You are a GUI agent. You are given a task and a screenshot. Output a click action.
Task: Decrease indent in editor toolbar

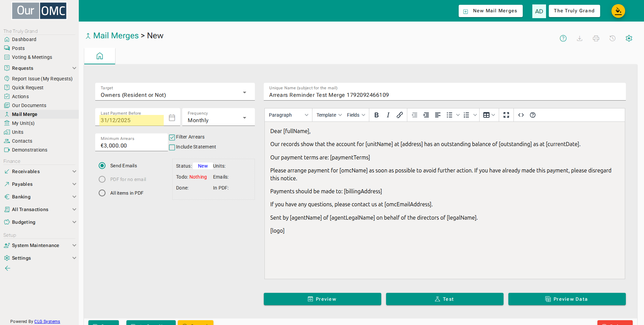pos(414,115)
